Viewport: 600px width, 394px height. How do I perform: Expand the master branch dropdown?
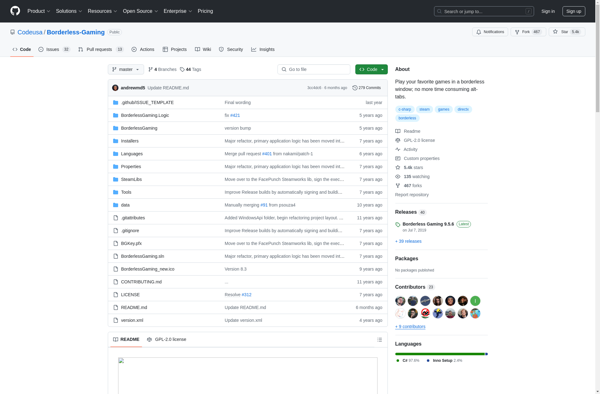pyautogui.click(x=126, y=69)
